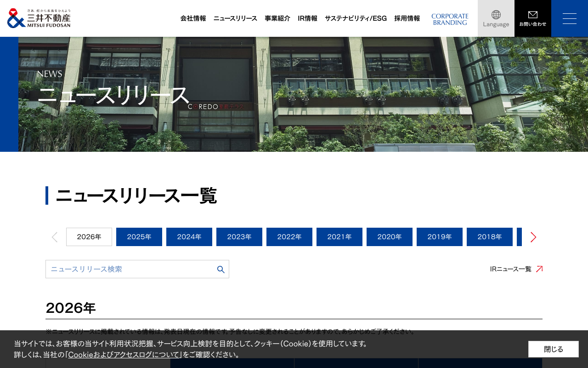The width and height of the screenshot is (588, 368).
Task: Open the お問い合わせ envelope contact button
Action: click(533, 18)
